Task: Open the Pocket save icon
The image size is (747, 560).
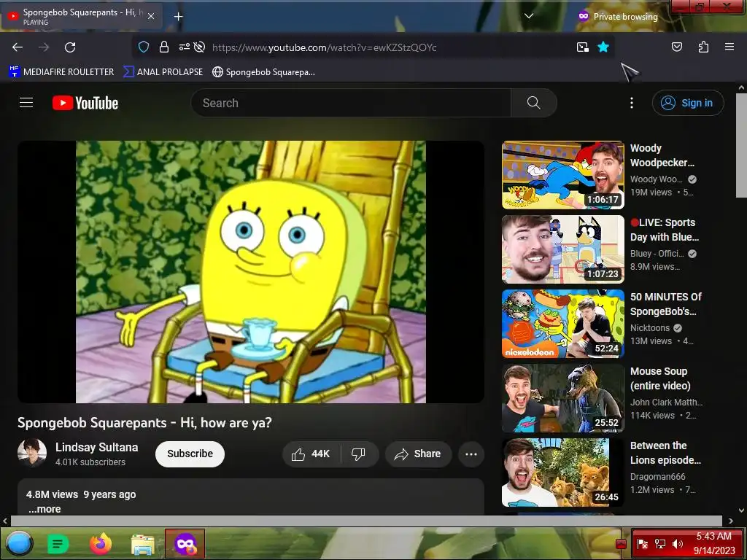Action: pyautogui.click(x=677, y=47)
